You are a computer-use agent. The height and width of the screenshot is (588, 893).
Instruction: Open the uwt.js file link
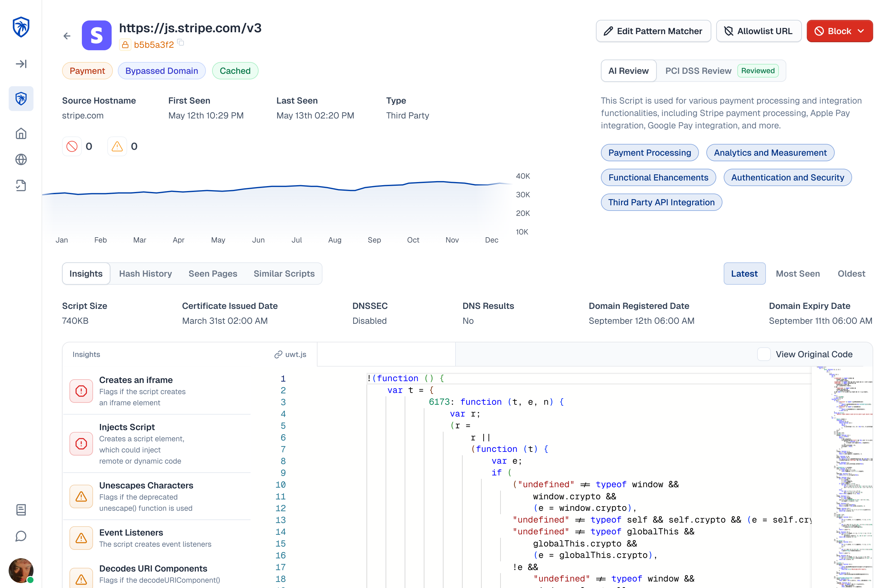point(296,354)
